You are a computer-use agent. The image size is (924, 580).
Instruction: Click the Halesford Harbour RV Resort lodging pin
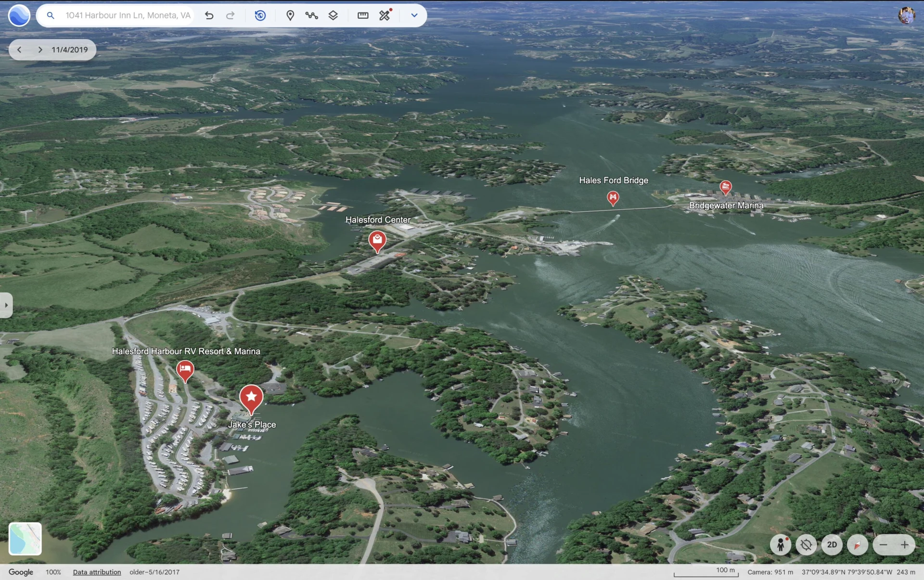[185, 371]
